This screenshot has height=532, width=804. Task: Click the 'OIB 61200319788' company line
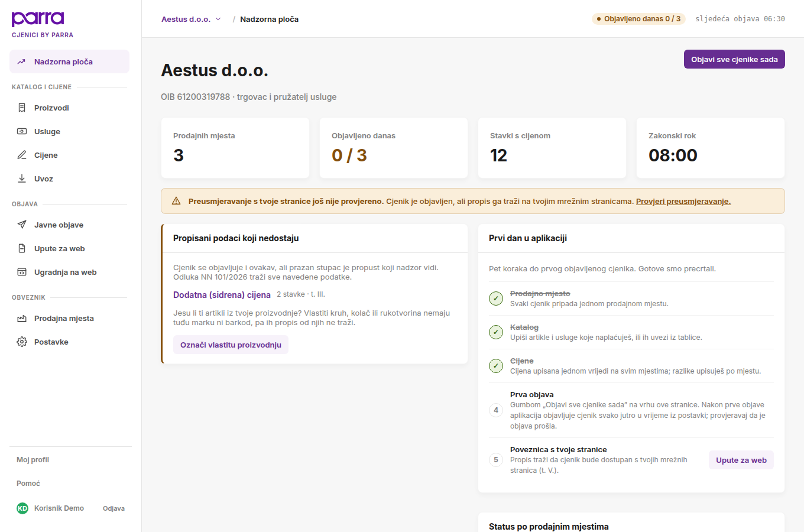pos(249,97)
